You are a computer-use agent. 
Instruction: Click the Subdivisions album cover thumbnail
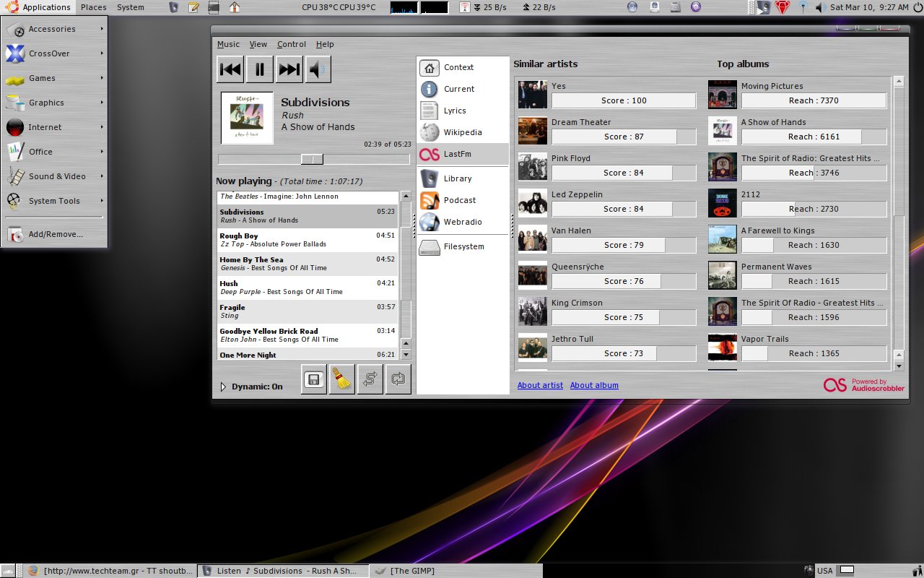(x=247, y=118)
